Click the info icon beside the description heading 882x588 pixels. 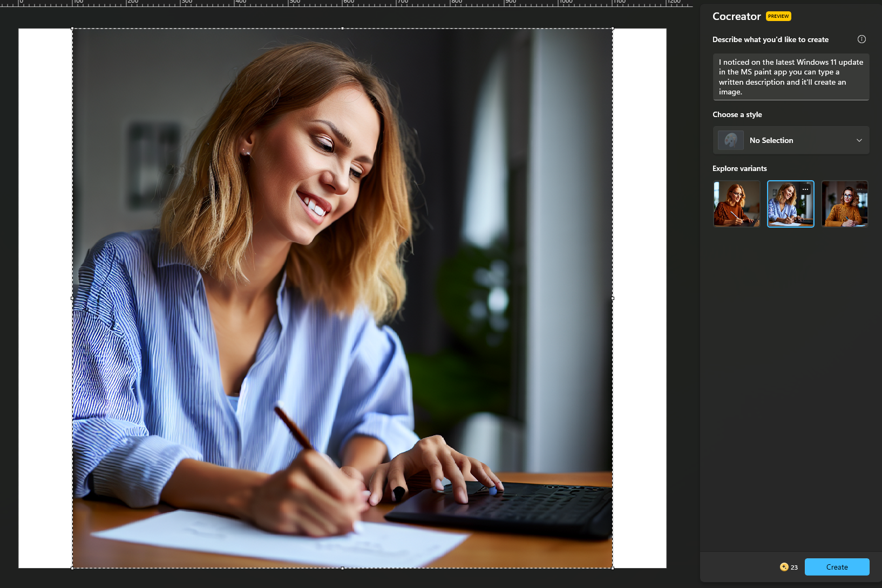coord(861,39)
